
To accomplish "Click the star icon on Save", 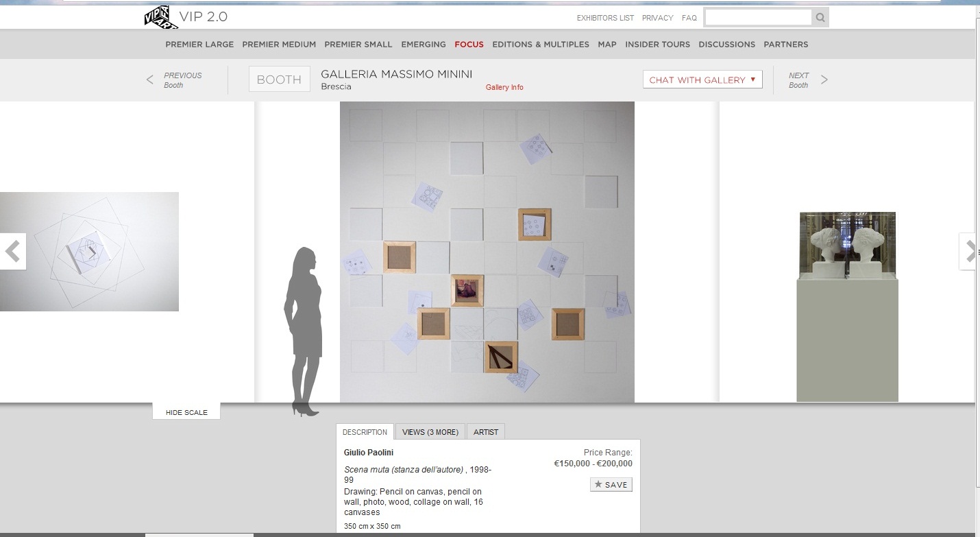I will (x=598, y=484).
